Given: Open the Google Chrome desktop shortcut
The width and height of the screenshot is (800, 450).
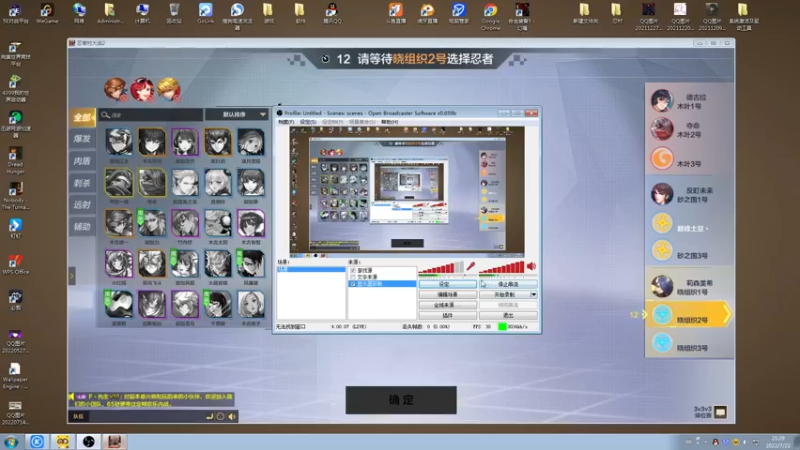Looking at the screenshot, I should [x=490, y=15].
